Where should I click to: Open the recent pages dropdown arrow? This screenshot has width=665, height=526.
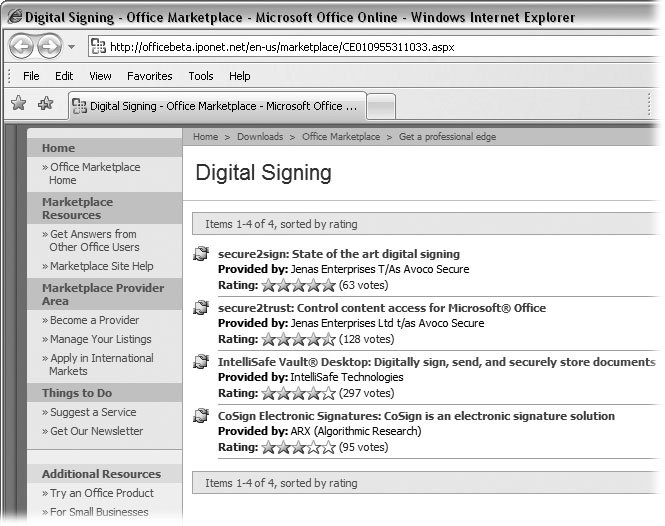[72, 47]
